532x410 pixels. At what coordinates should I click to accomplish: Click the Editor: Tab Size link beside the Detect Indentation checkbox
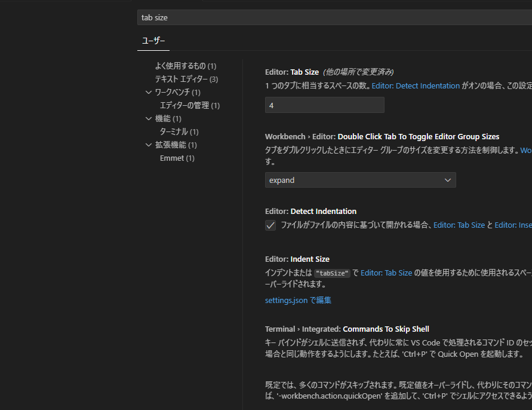(459, 225)
